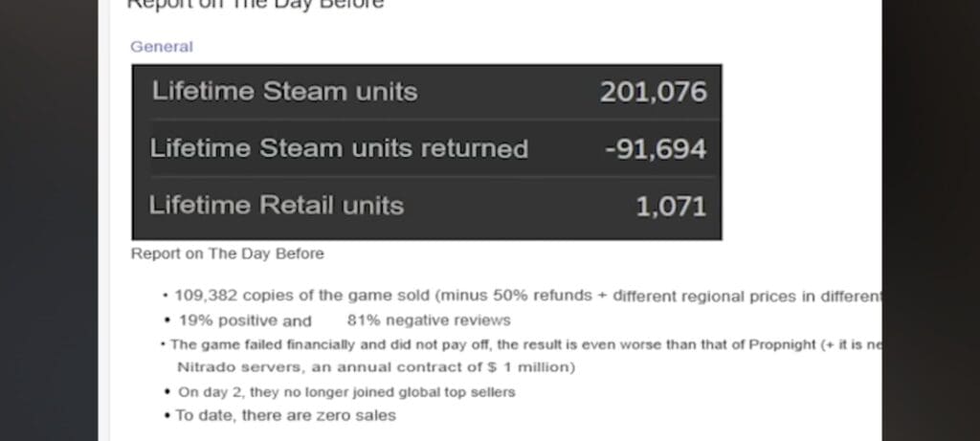Click the dark Steam stats table image

(x=427, y=152)
